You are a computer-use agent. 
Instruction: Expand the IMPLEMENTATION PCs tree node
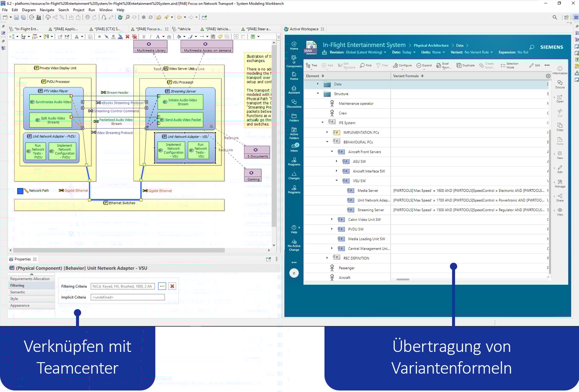point(327,132)
